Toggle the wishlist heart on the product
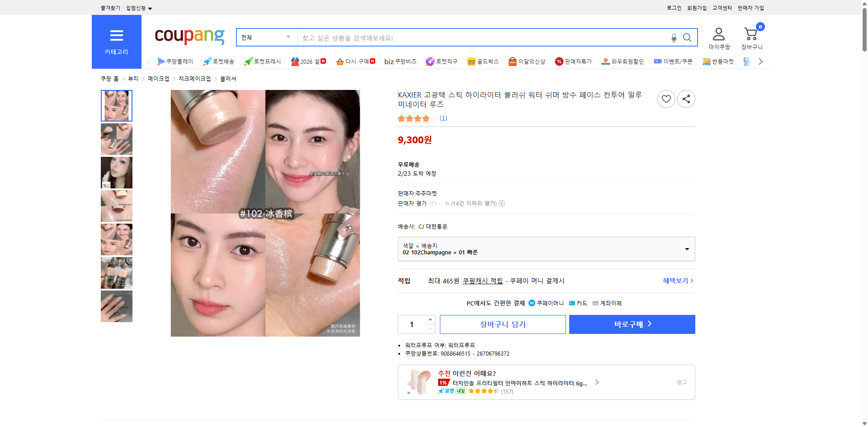This screenshot has width=868, height=427. (666, 99)
